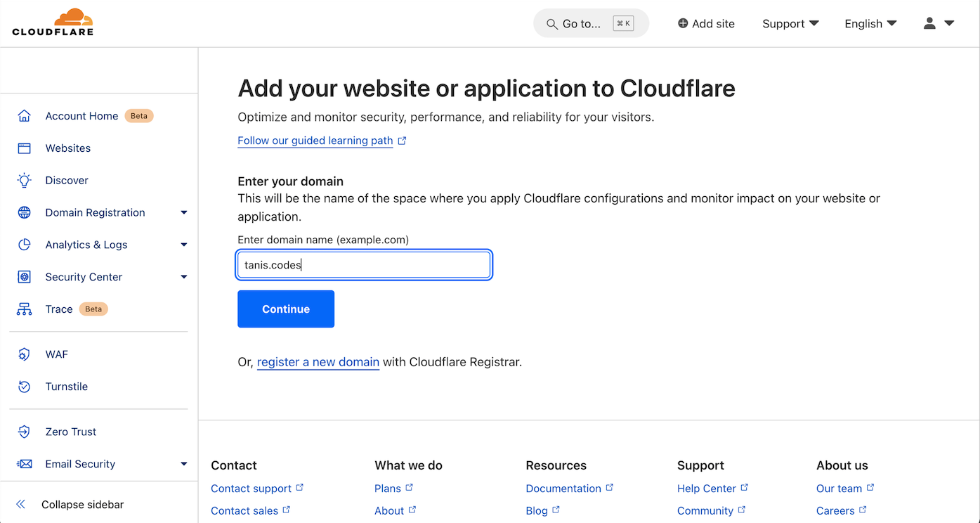
Task: Expand the Domain Registration section
Action: pos(184,212)
